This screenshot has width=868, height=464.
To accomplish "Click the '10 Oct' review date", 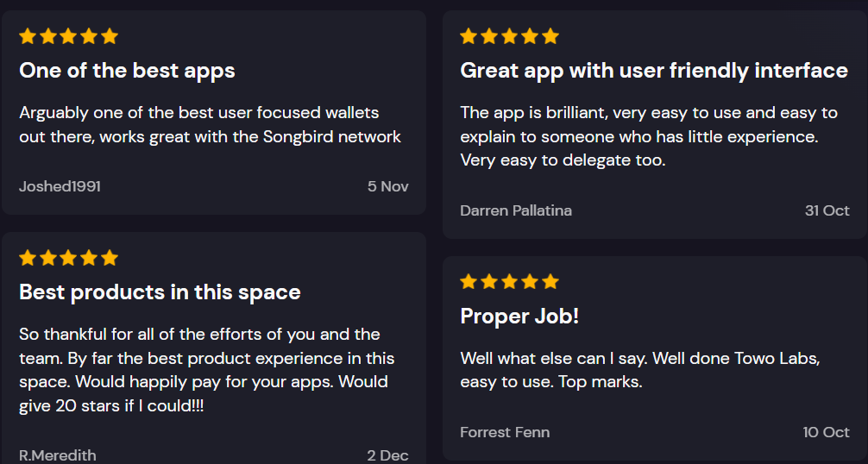I will coord(826,432).
